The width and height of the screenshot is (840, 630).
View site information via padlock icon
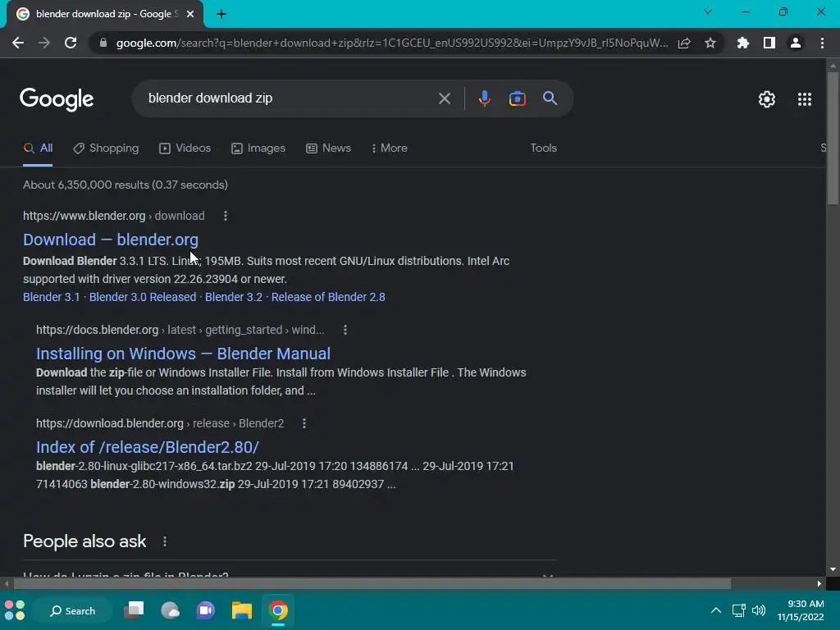click(x=103, y=43)
